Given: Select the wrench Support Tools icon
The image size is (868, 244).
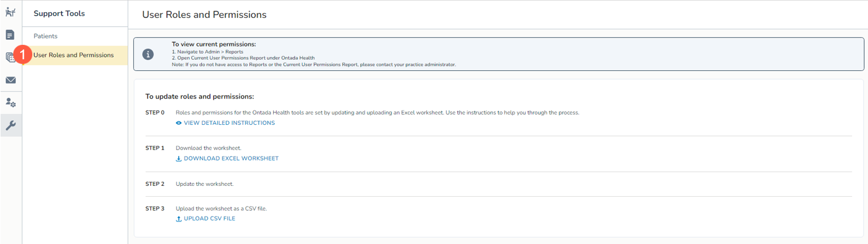Looking at the screenshot, I should [x=10, y=125].
